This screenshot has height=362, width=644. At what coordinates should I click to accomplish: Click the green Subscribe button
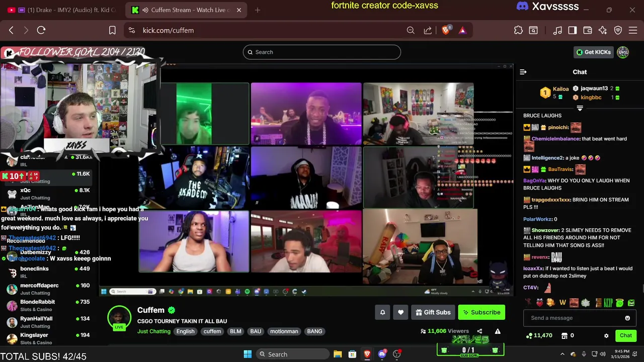[481, 312]
